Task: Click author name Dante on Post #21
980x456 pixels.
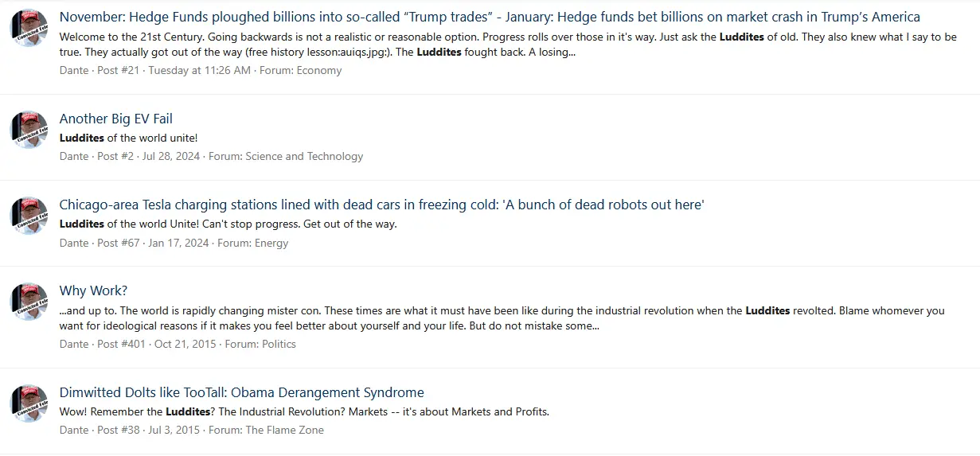Action: pos(74,70)
